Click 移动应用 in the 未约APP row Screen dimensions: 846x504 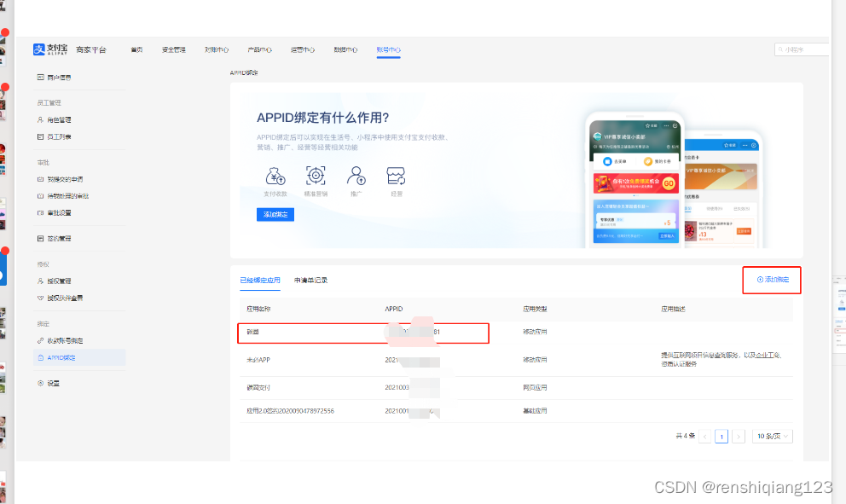(x=535, y=359)
